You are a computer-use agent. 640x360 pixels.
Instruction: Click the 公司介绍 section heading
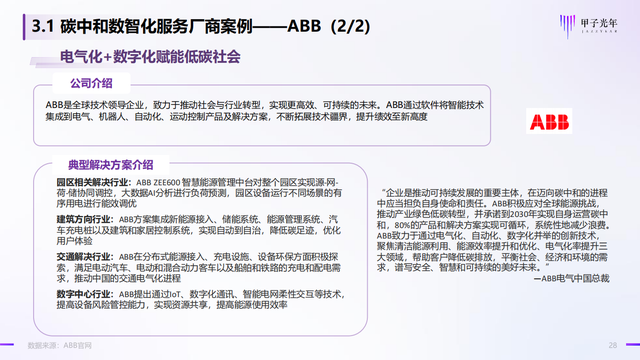91,83
